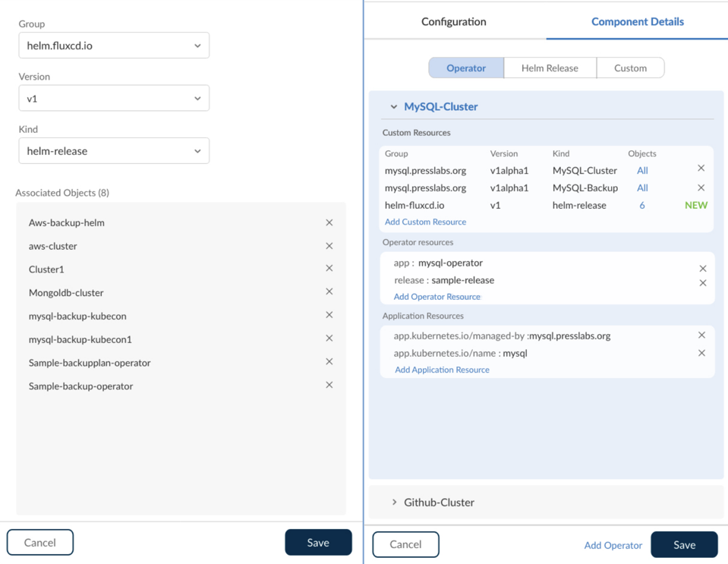Switch to Helm Release segment
Screen dimensions: 728x564
pyautogui.click(x=550, y=68)
